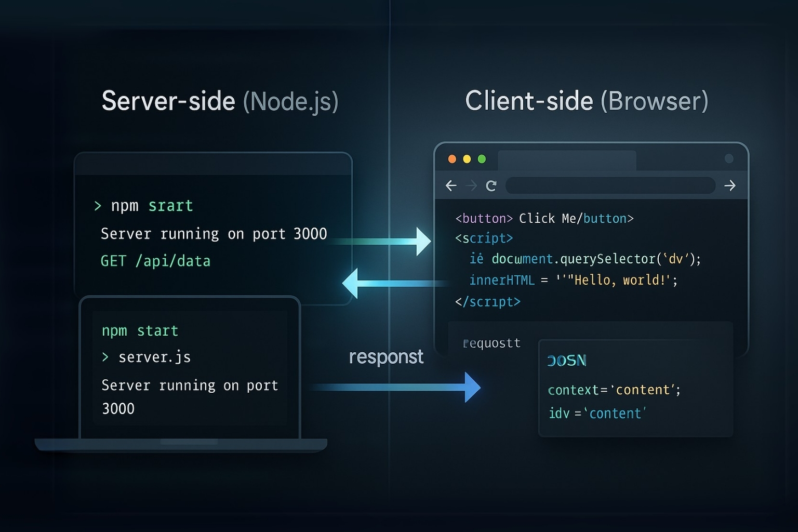798x532 pixels.
Task: Click the 'server.js' text
Action: tap(154, 357)
